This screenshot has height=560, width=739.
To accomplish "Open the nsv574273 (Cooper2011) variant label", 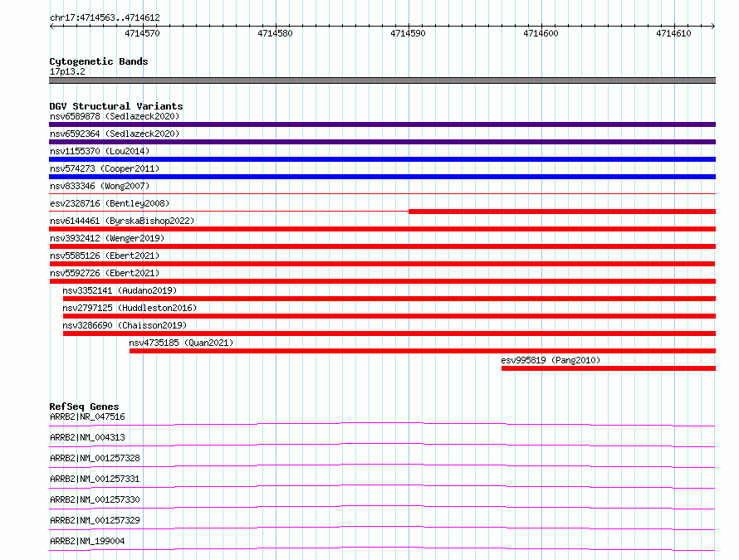I will (x=105, y=168).
